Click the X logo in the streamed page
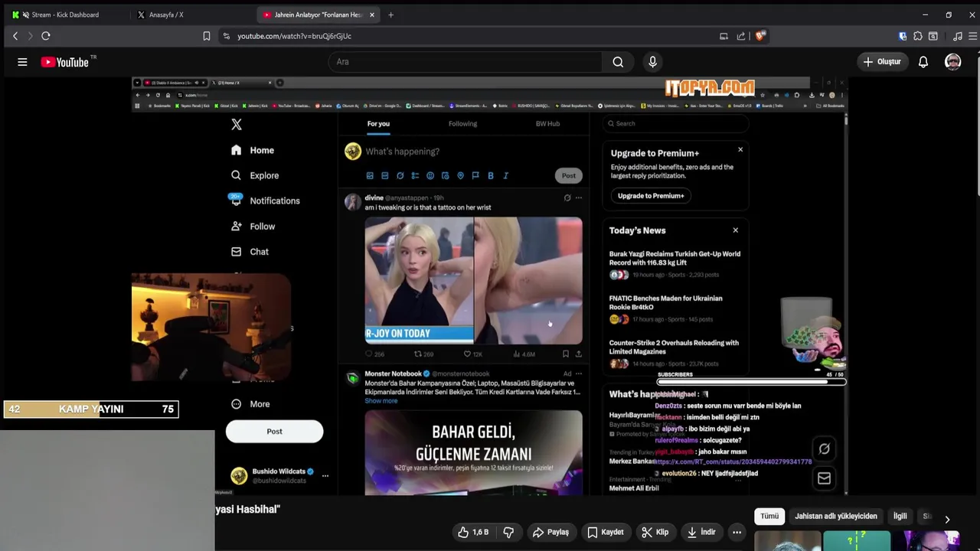 [237, 124]
